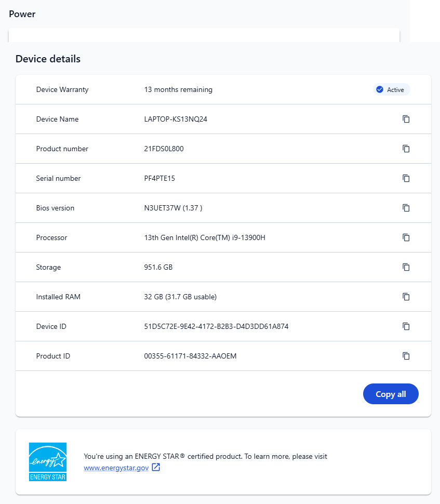440x504 pixels.
Task: Click the LAPTOP-KS13NQ24 device name text
Action: coord(176,119)
